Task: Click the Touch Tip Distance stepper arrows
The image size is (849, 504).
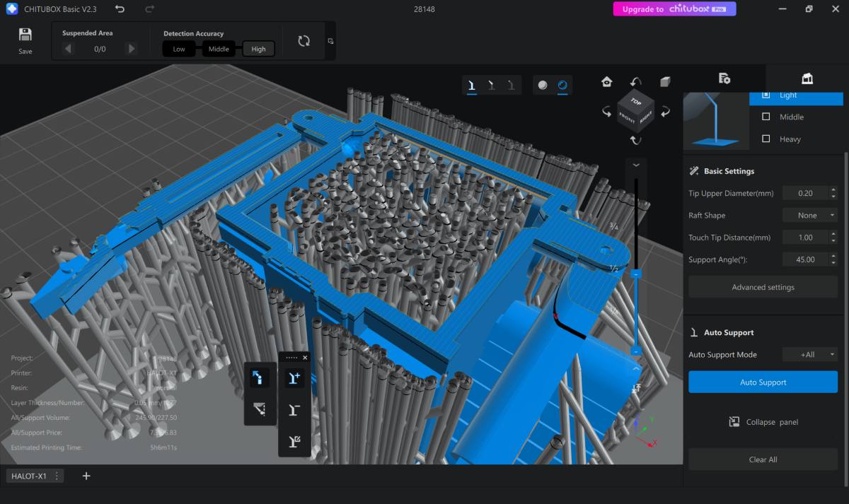Action: [x=833, y=238]
